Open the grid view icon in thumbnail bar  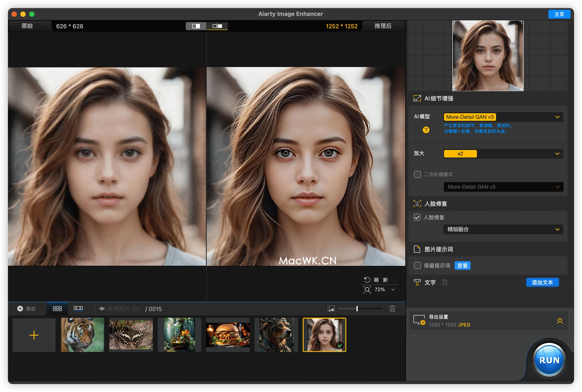click(57, 309)
